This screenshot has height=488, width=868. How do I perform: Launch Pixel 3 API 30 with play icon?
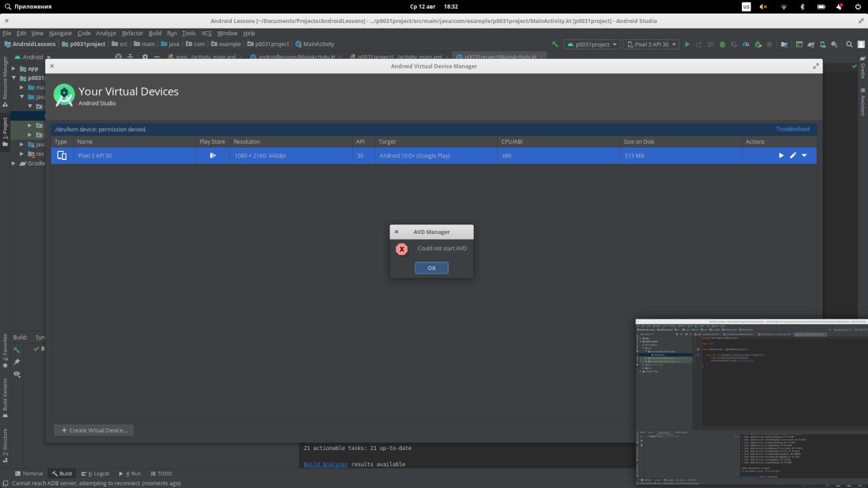[781, 155]
